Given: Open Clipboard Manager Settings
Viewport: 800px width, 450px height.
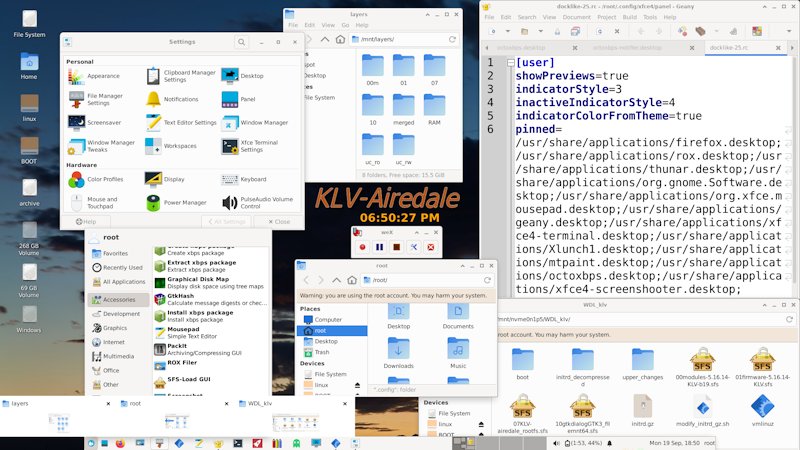Looking at the screenshot, I should [181, 76].
